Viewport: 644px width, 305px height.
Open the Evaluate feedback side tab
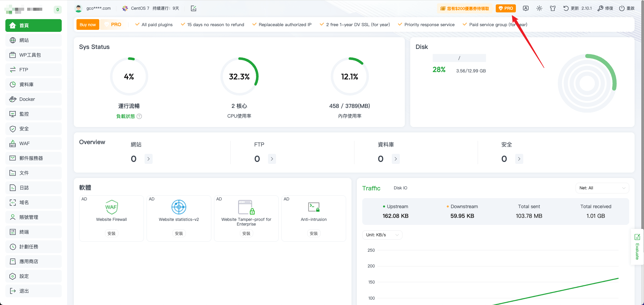637,247
